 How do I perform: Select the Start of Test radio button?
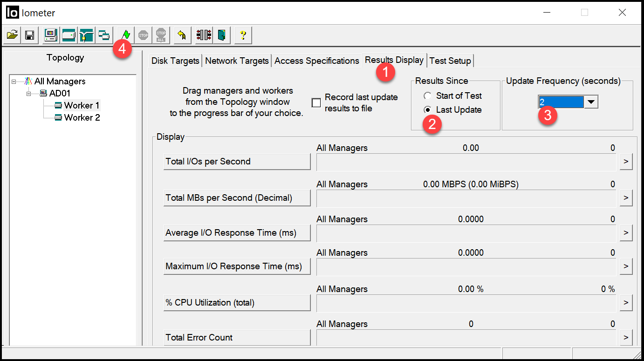(x=427, y=96)
